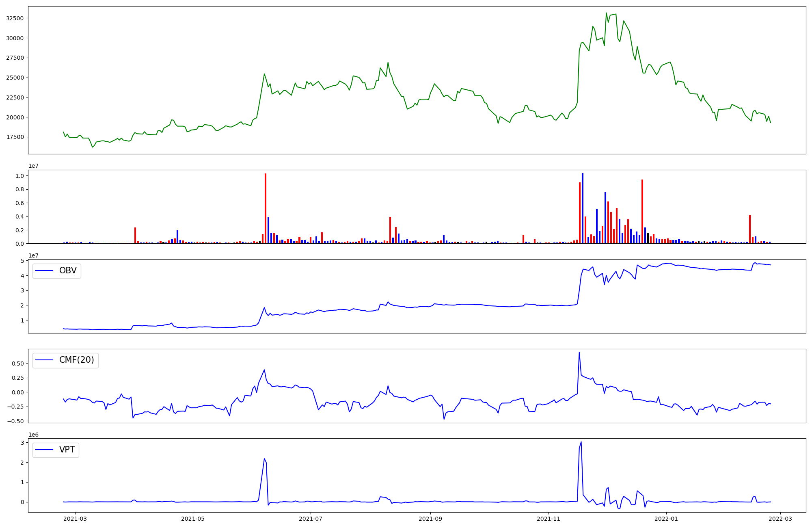Click the 2021-07 x-axis date label
The width and height of the screenshot is (812, 528).
[x=311, y=519]
